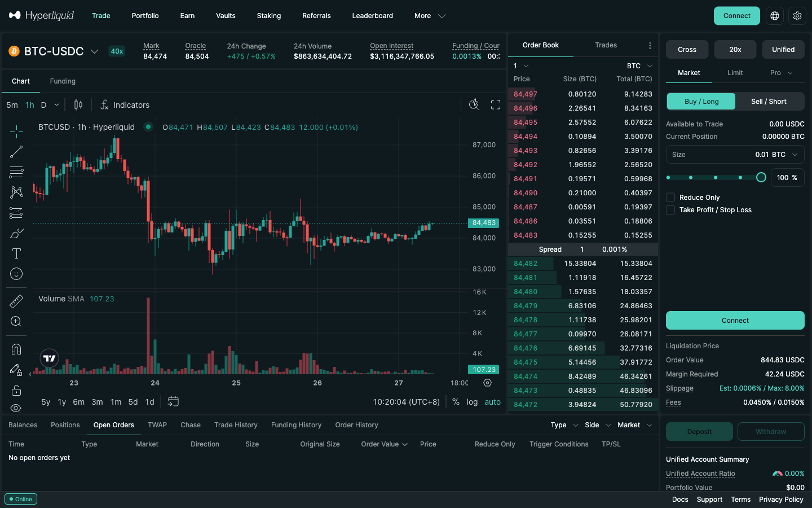Click the TradingView logo on chart
The image size is (812, 508).
click(x=50, y=358)
